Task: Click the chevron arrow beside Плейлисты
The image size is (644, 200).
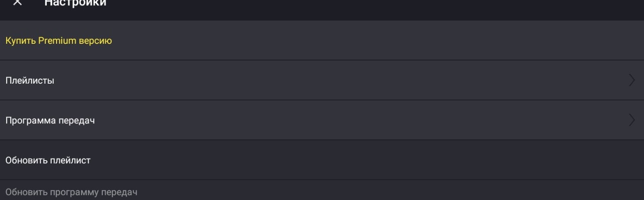Action: (x=632, y=80)
